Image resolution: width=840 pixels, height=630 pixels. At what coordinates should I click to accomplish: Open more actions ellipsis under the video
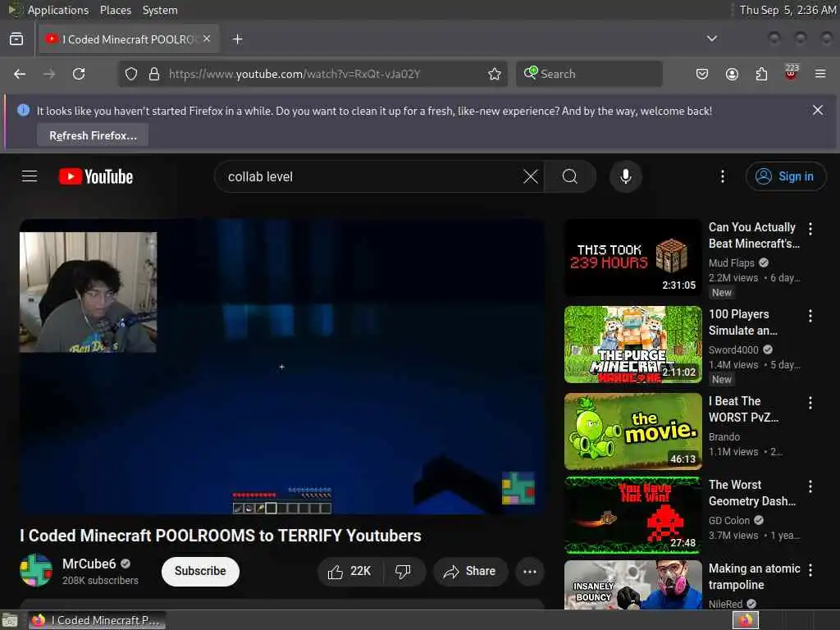pyautogui.click(x=530, y=572)
